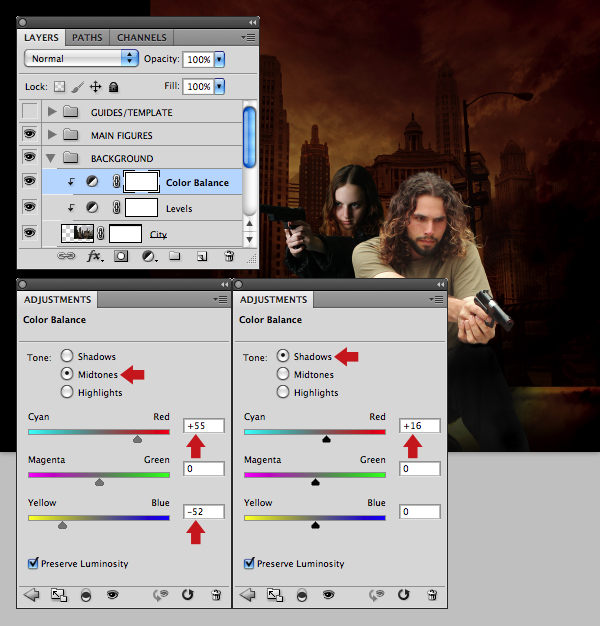Reset adjustment in right Adjustments panel
Screen dimensions: 600x626
(404, 595)
